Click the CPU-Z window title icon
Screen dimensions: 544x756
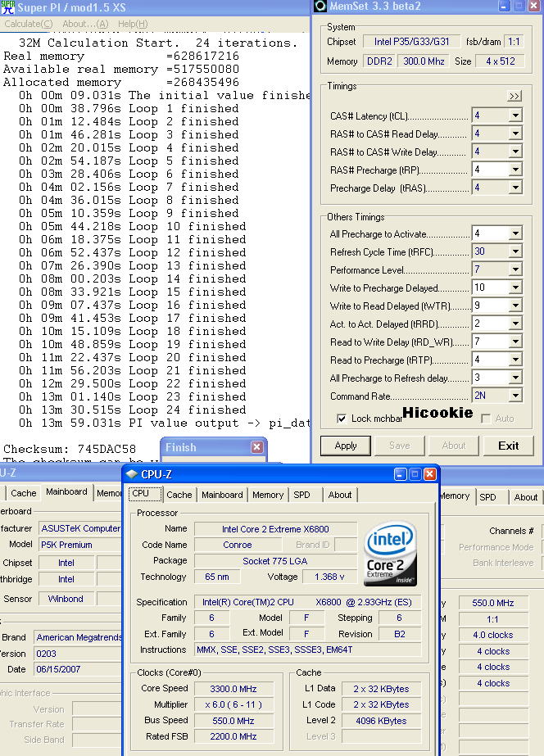(133, 474)
